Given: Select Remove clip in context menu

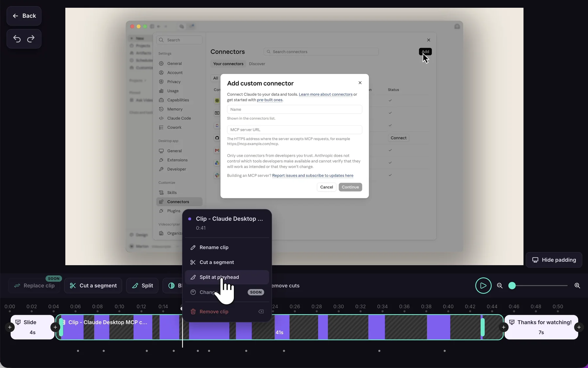Looking at the screenshot, I should 227,312.
